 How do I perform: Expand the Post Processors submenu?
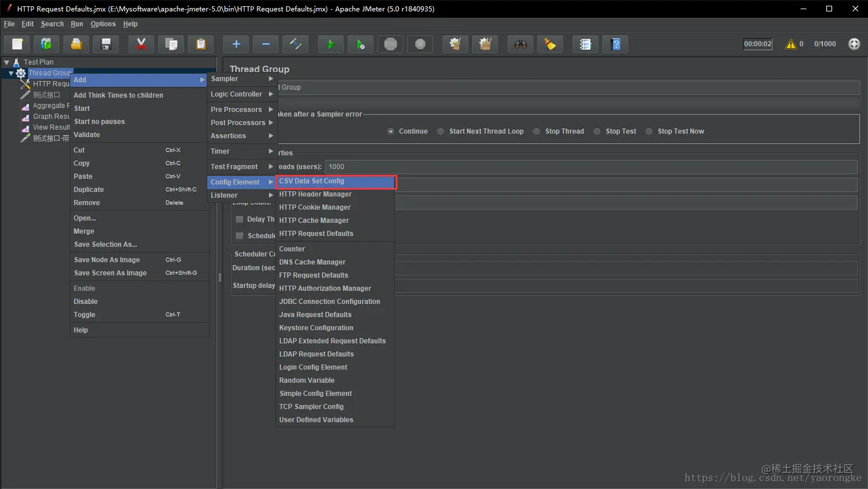click(x=242, y=123)
